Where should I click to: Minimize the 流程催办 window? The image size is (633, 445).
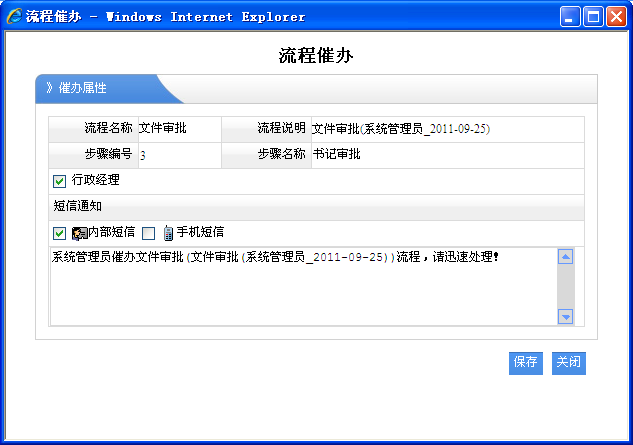(x=570, y=16)
